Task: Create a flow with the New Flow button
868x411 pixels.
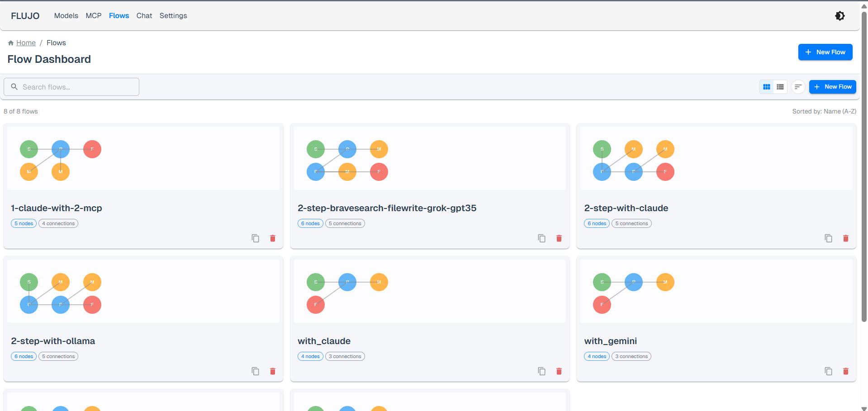Action: [825, 52]
